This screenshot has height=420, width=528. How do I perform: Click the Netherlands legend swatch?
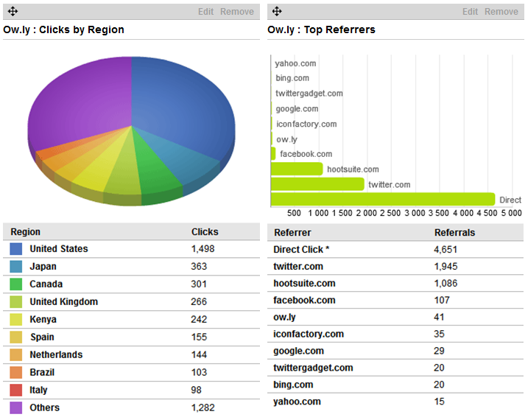tap(15, 354)
